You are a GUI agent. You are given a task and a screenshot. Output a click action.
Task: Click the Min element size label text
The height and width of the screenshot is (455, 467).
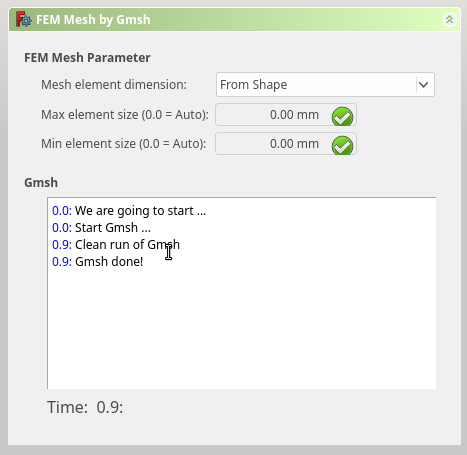123,144
